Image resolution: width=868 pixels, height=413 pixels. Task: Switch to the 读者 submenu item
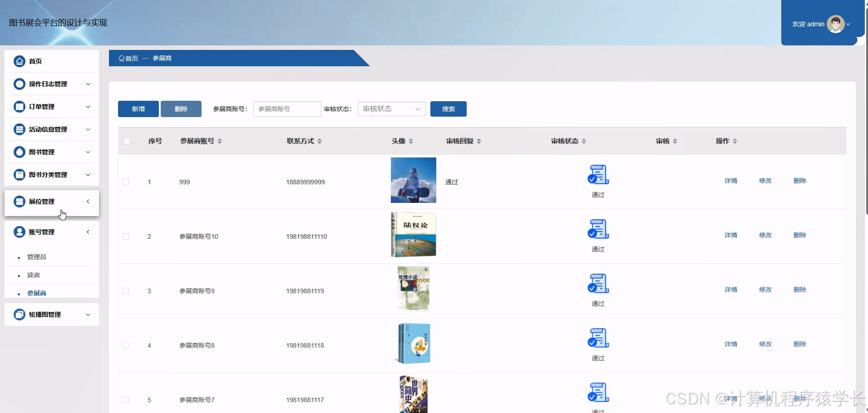click(x=34, y=275)
